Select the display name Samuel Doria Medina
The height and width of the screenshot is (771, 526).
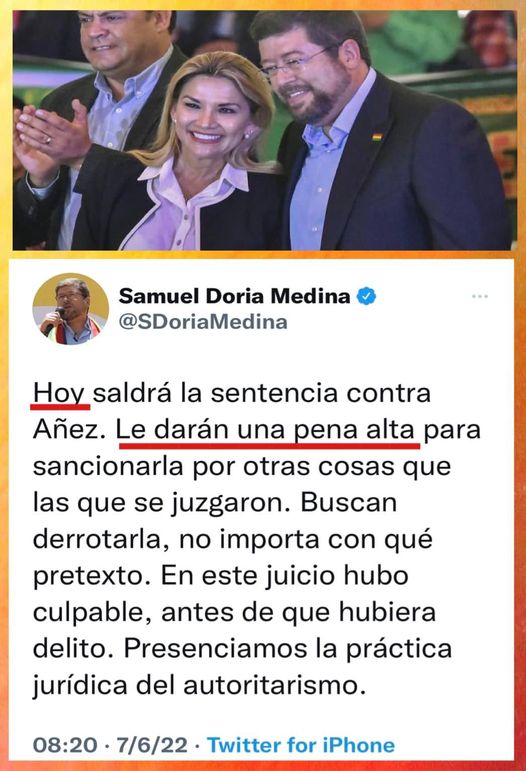click(234, 296)
